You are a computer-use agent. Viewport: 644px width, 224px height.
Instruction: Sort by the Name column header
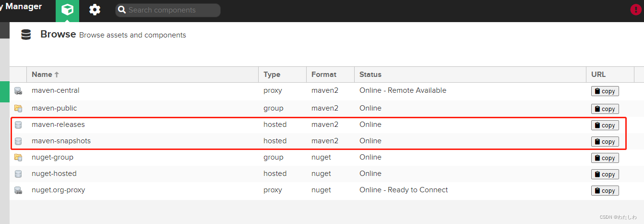pos(143,75)
